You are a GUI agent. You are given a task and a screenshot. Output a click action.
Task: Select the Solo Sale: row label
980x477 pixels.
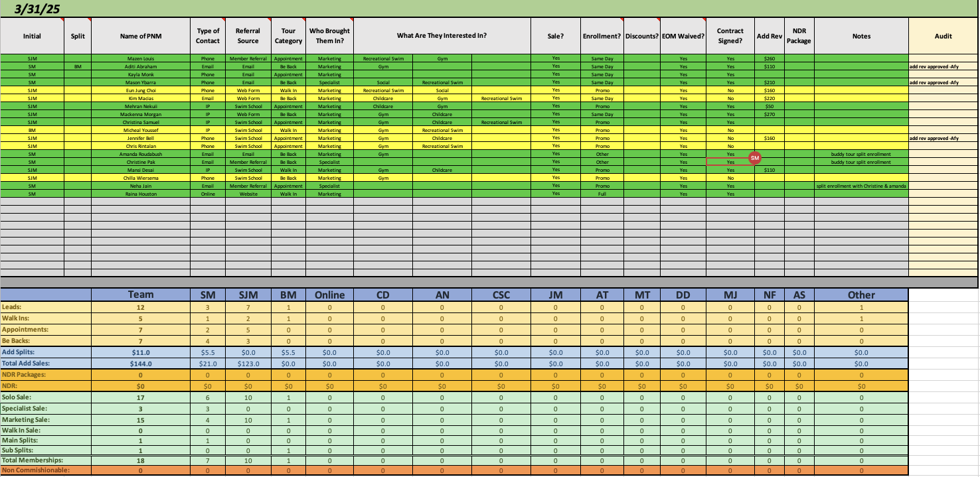pos(45,397)
